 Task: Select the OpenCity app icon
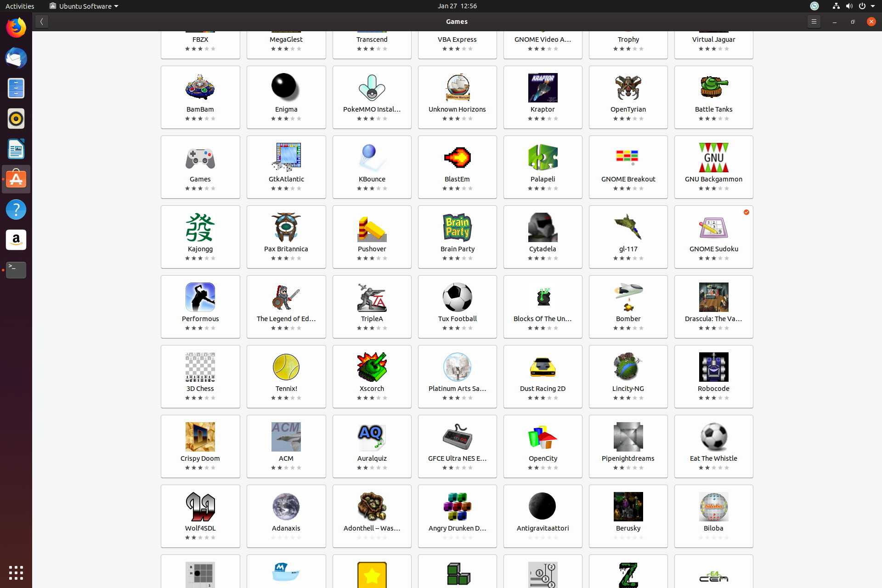pyautogui.click(x=542, y=437)
